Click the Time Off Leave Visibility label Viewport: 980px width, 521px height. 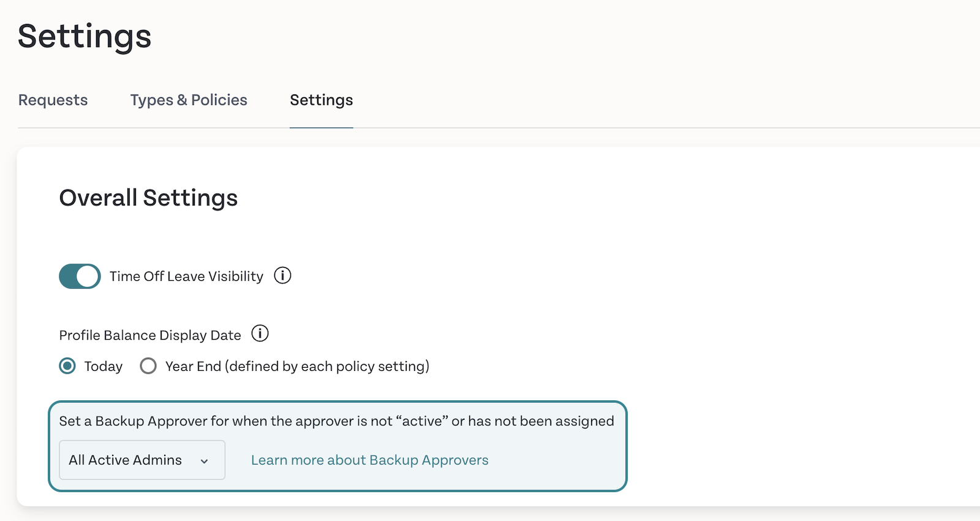tap(186, 276)
